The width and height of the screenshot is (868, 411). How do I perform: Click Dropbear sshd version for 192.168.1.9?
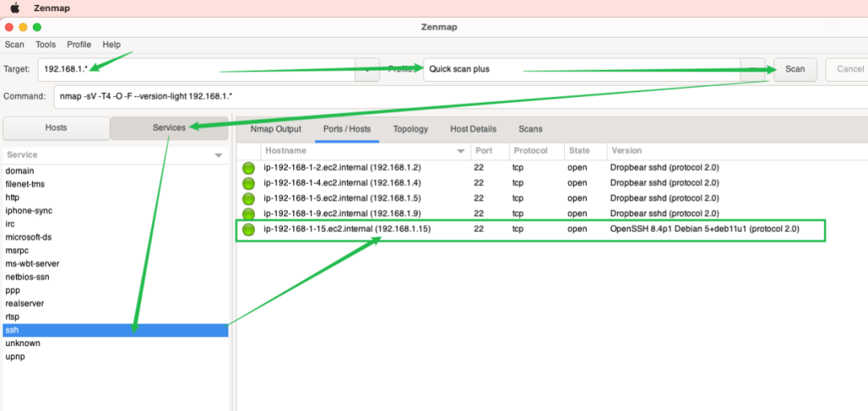[x=665, y=214]
